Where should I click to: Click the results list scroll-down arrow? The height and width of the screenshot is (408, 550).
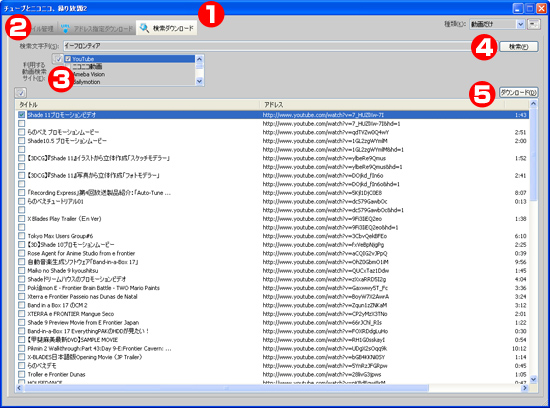(x=534, y=379)
